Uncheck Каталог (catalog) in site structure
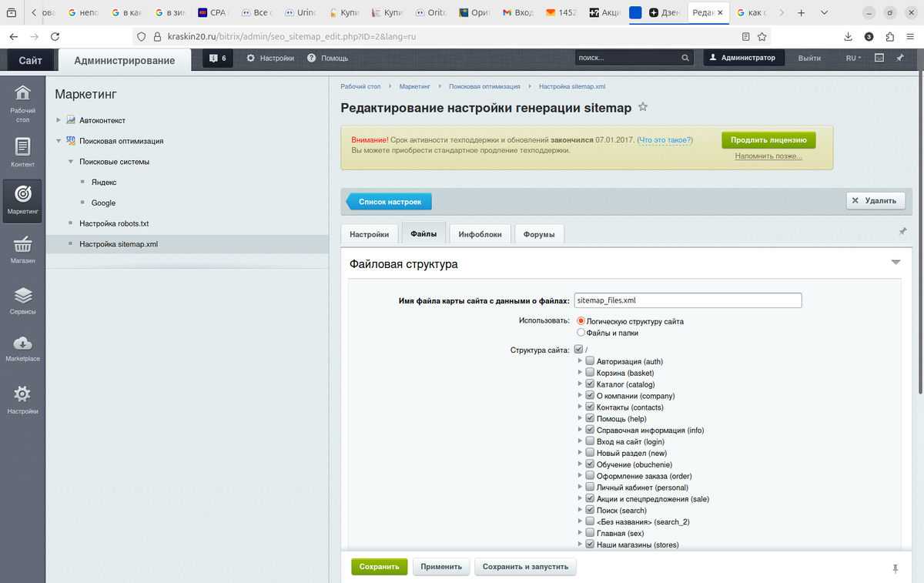Screen dimensions: 924x583 click(590, 384)
